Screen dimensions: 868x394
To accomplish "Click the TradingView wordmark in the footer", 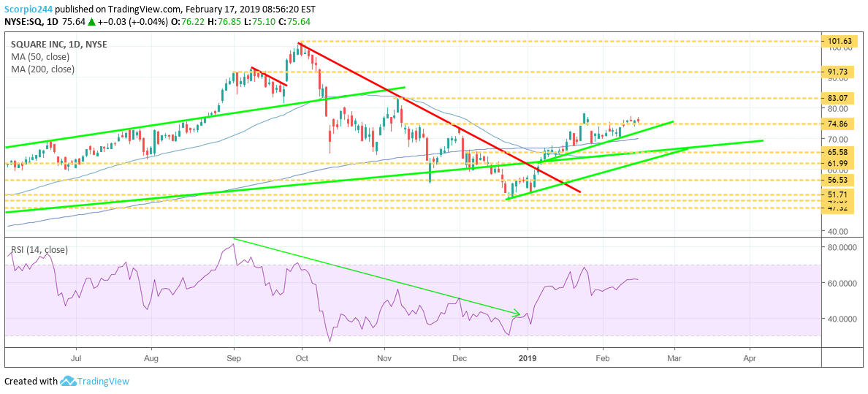I will [x=104, y=381].
